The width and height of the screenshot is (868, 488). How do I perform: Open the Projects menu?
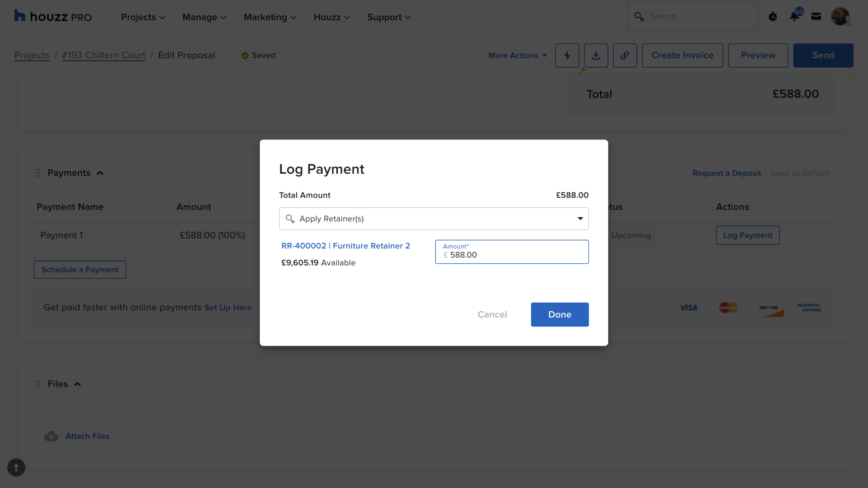[143, 17]
